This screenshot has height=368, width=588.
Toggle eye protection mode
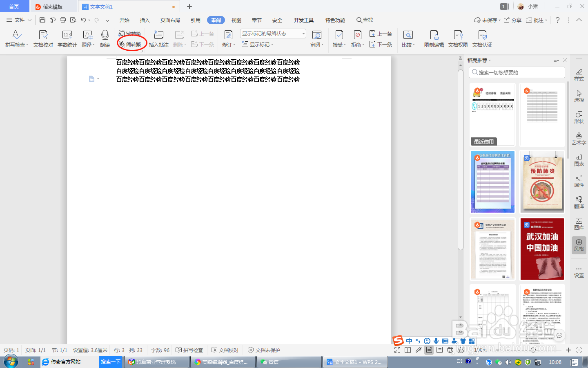tap(461, 350)
